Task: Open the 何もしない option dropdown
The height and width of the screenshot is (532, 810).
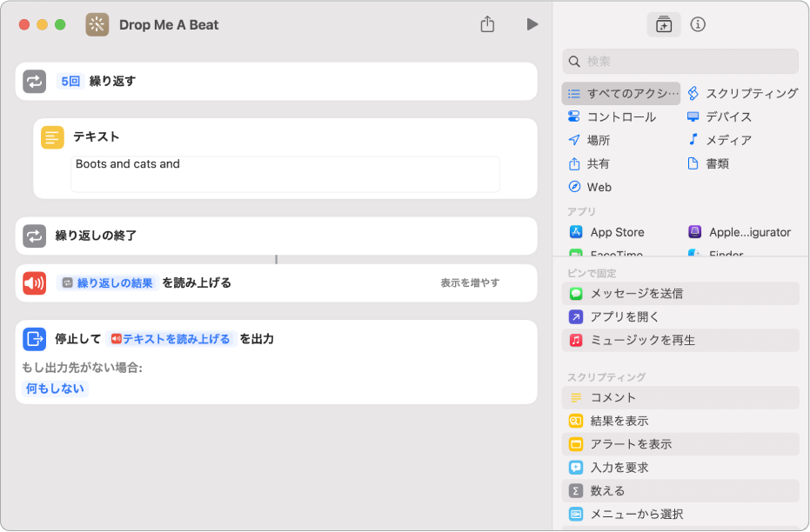Action: 56,389
